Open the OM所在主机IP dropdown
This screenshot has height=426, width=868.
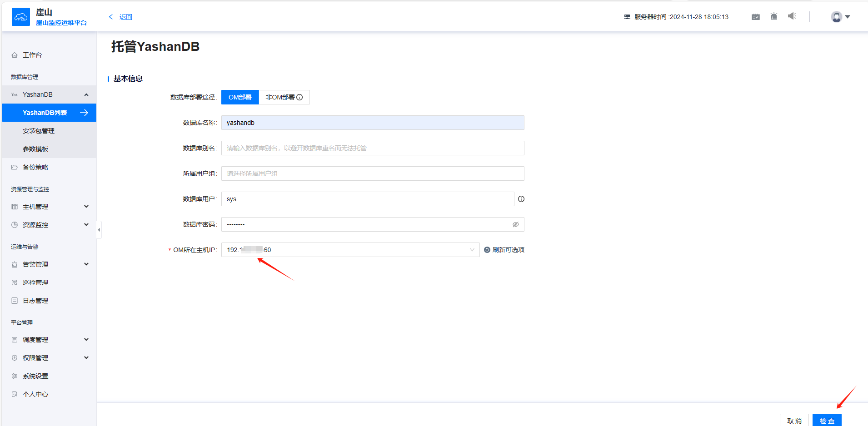pos(350,250)
